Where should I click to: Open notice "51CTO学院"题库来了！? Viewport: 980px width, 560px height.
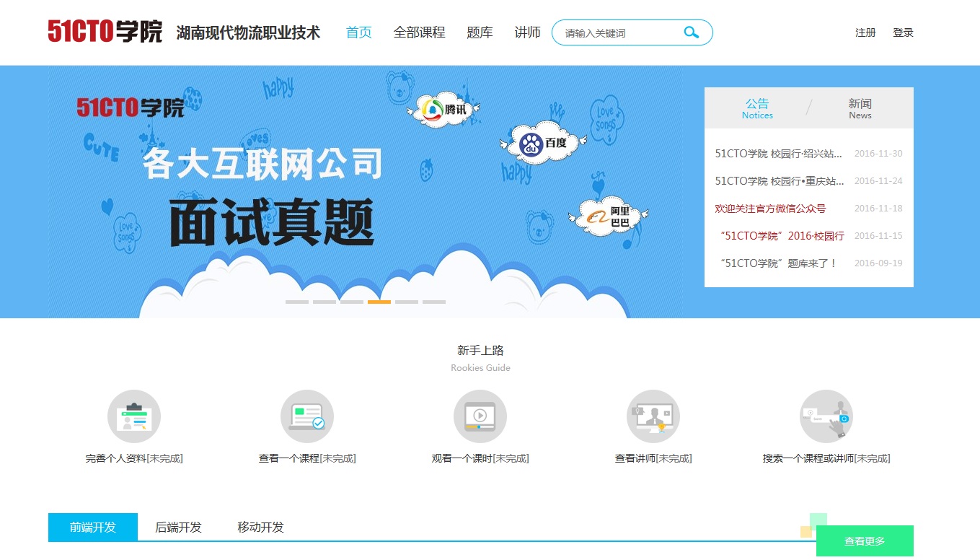[x=779, y=263]
